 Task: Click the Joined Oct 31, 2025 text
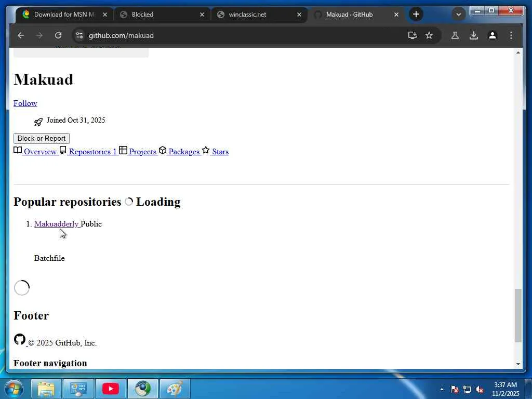(76, 120)
